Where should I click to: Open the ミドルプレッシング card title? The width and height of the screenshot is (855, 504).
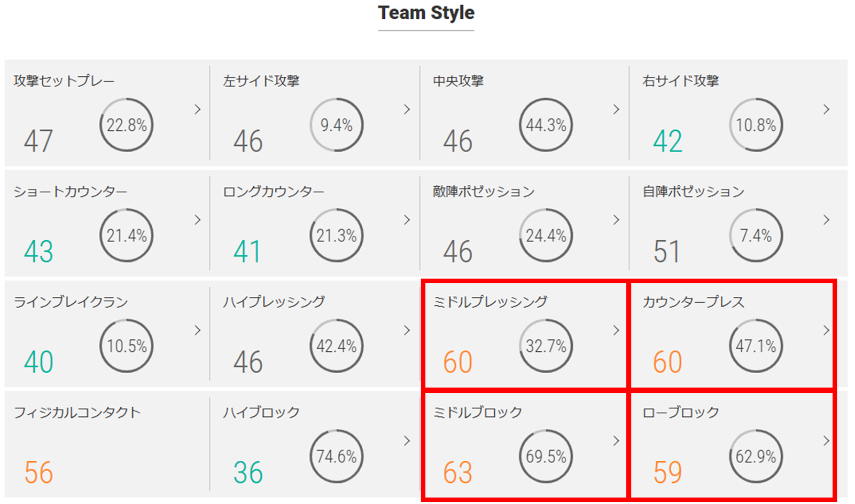coord(490,302)
